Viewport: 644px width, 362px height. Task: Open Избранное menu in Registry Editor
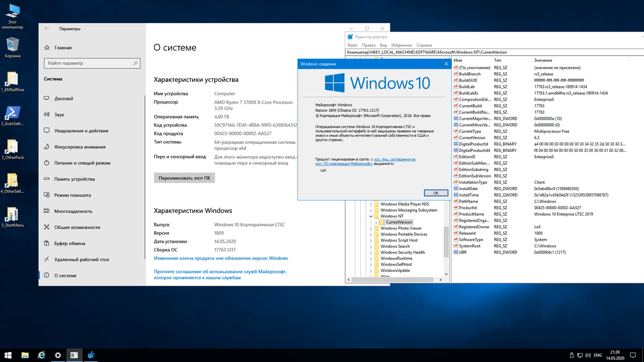click(x=401, y=45)
